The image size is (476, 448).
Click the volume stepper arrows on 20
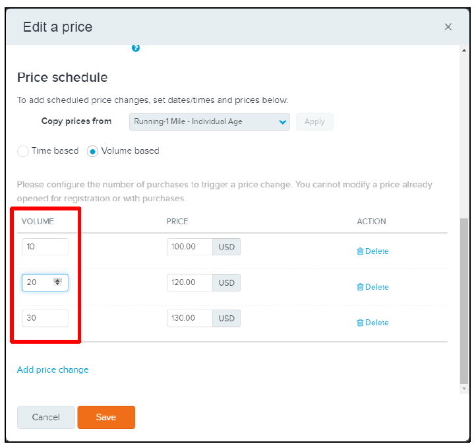pos(57,282)
